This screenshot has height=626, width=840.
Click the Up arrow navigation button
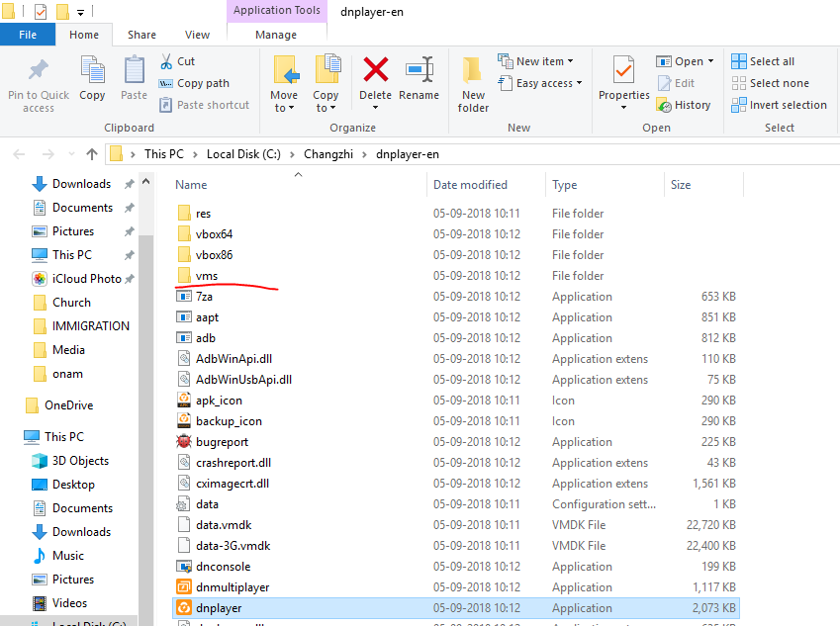point(92,154)
